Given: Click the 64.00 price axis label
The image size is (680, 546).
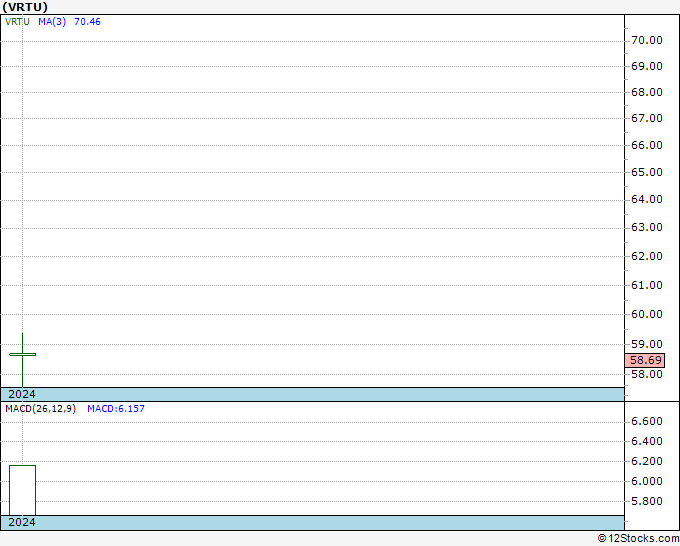Looking at the screenshot, I should (x=647, y=199).
